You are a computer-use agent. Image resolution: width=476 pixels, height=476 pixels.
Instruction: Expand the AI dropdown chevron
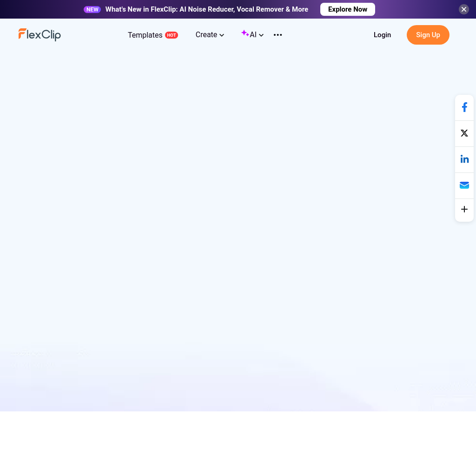261,35
